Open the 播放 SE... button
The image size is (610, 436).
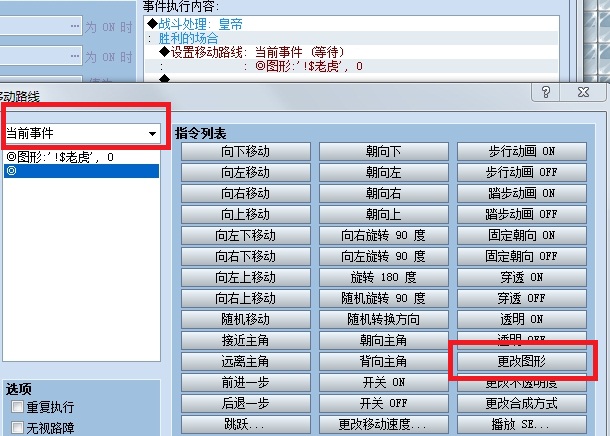click(522, 424)
